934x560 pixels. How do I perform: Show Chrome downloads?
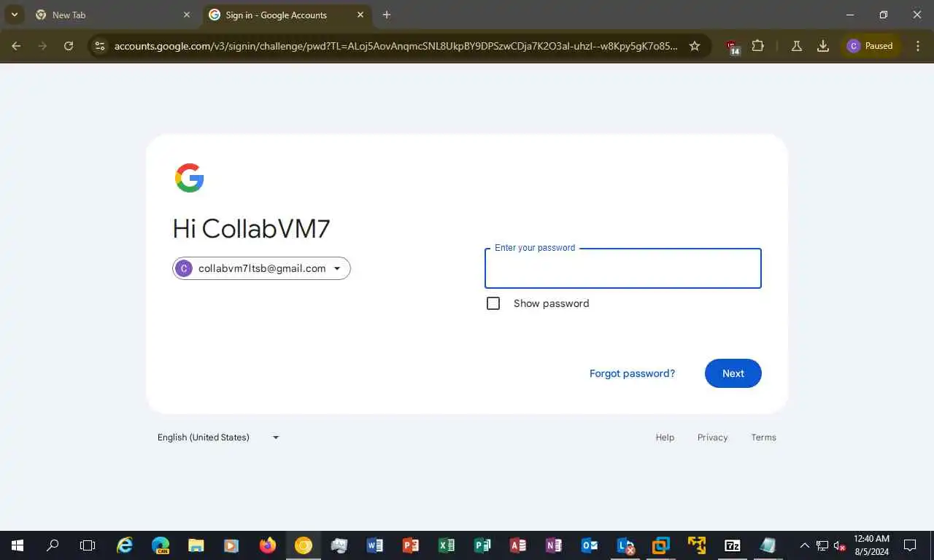tap(823, 46)
